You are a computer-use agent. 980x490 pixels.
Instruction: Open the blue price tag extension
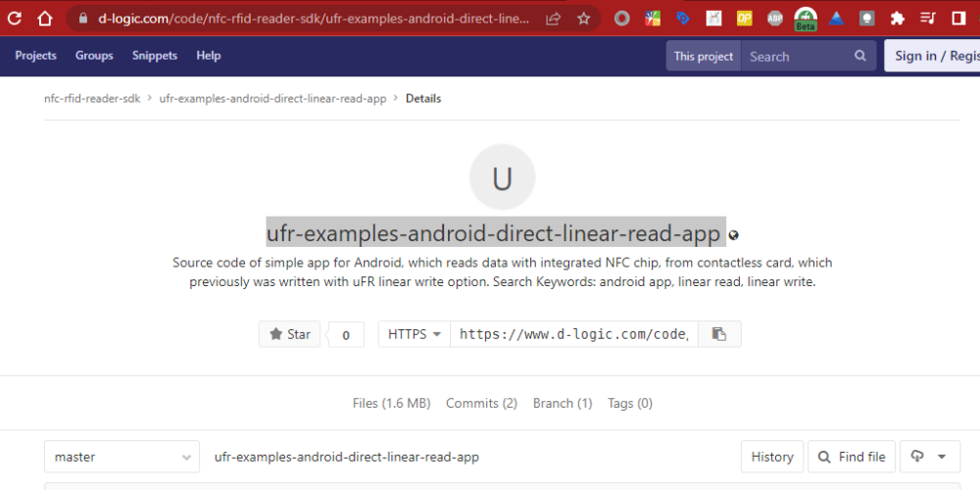(x=683, y=19)
